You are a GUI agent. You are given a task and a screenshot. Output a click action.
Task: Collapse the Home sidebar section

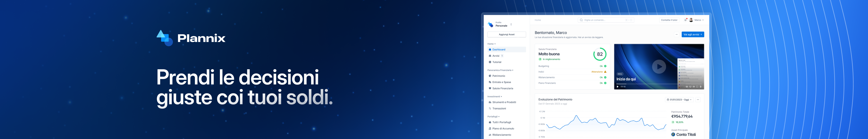(491, 44)
